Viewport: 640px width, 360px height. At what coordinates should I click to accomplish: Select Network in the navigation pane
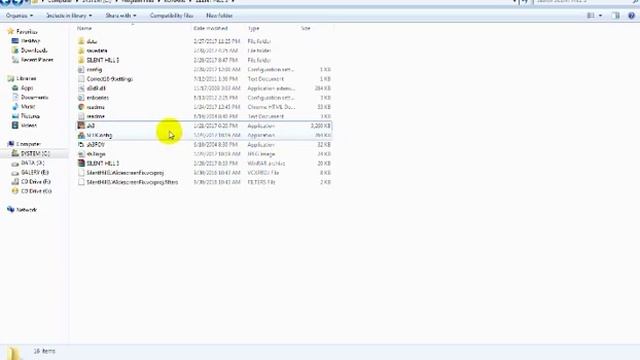(27, 210)
